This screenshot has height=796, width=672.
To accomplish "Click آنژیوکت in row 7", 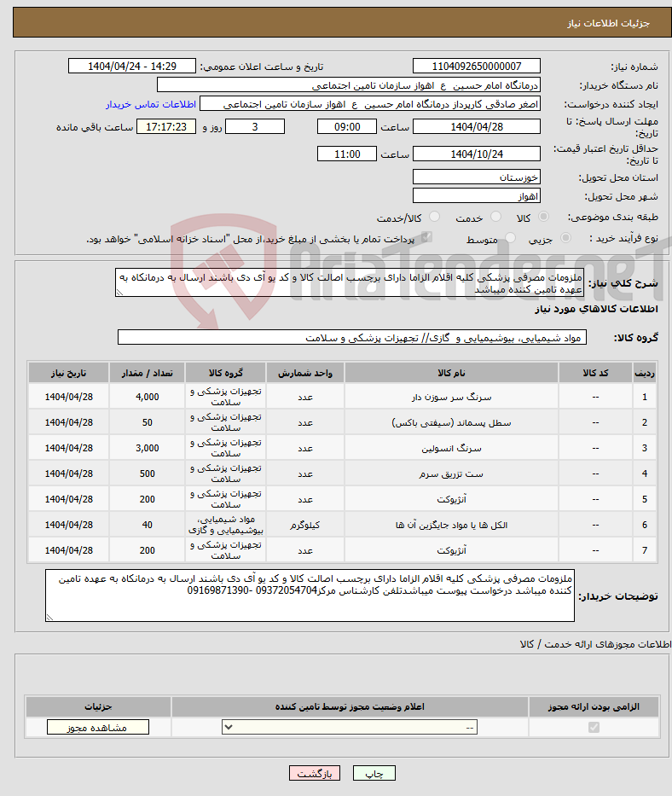I will tap(451, 550).
